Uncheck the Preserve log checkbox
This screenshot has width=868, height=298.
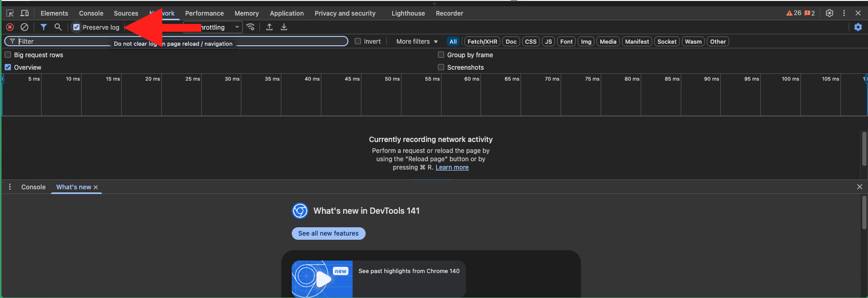coord(76,27)
